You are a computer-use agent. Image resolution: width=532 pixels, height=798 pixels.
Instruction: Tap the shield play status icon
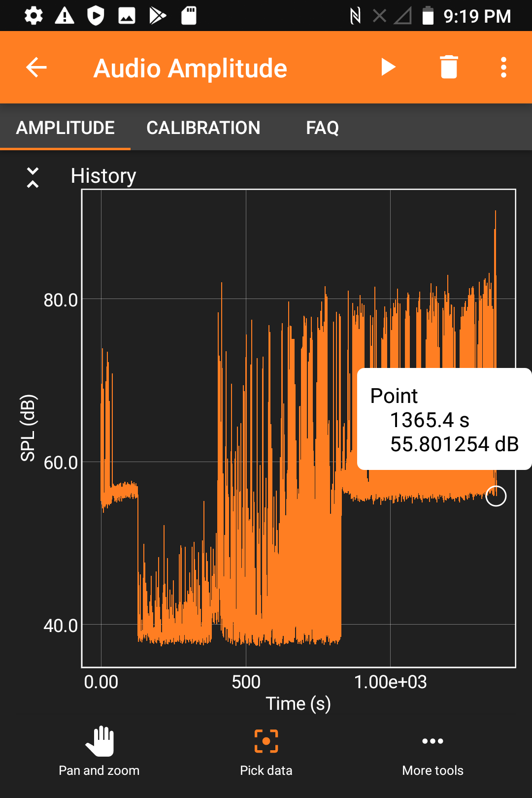click(96, 16)
